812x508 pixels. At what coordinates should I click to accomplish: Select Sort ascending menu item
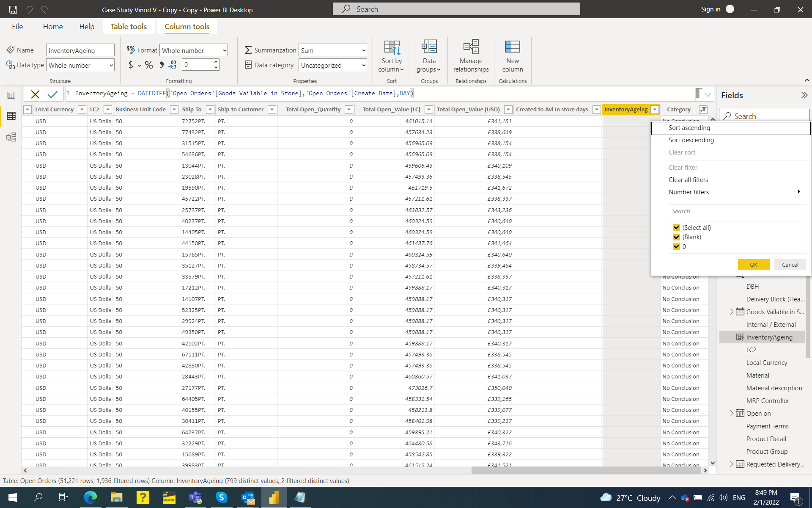pyautogui.click(x=731, y=128)
